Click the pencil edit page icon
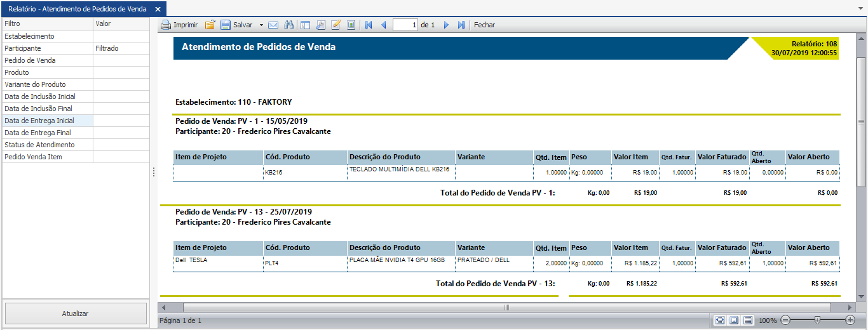The height and width of the screenshot is (330, 868). point(336,25)
